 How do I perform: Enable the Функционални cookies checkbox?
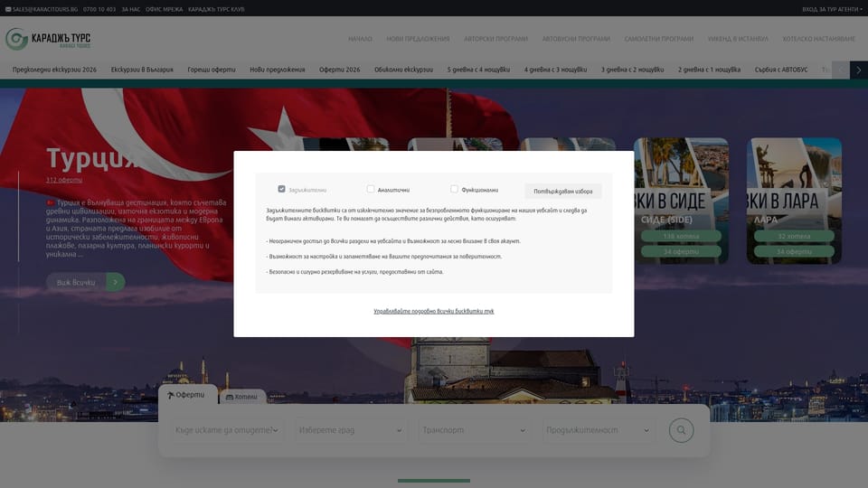[x=454, y=189]
